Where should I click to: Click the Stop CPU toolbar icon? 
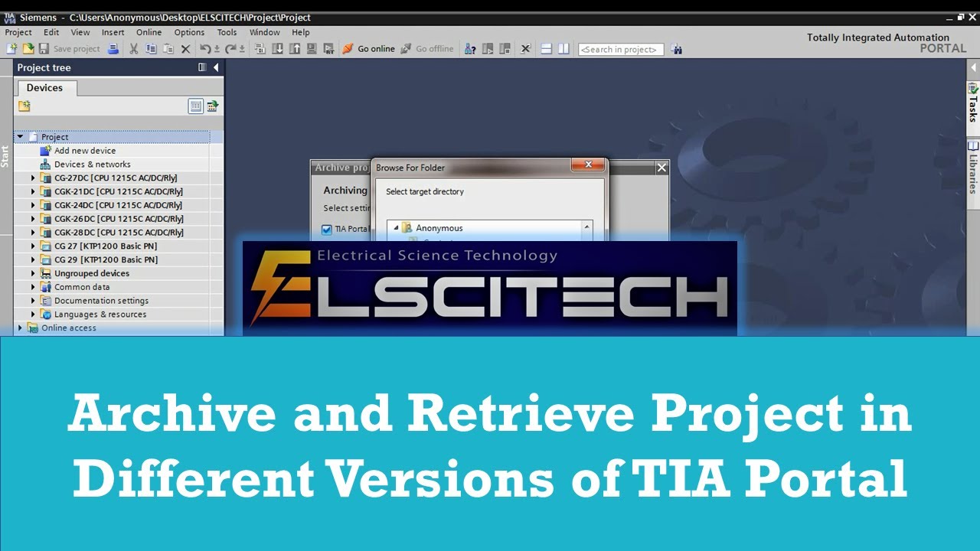tap(505, 49)
